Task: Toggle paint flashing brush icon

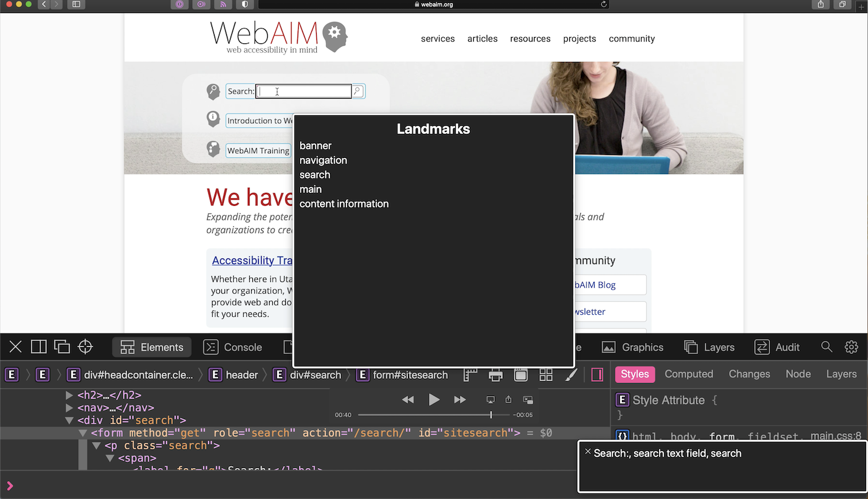Action: click(x=571, y=374)
